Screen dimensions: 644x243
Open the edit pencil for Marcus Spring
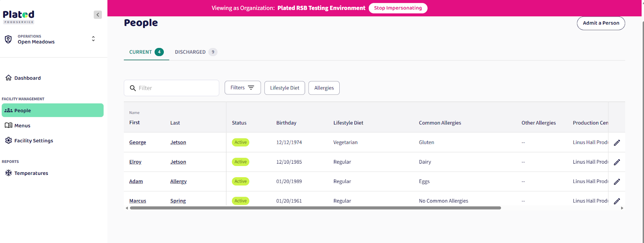pyautogui.click(x=617, y=201)
